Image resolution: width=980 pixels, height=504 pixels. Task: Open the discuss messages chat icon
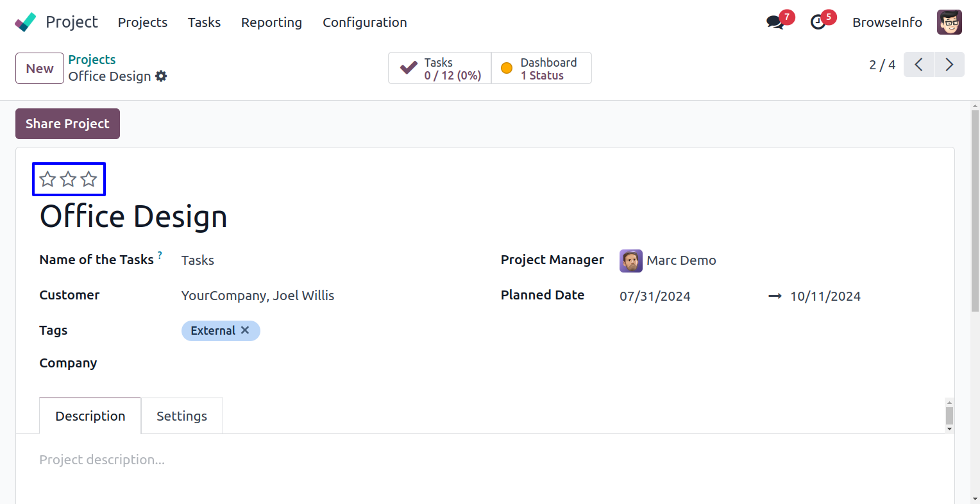coord(775,22)
